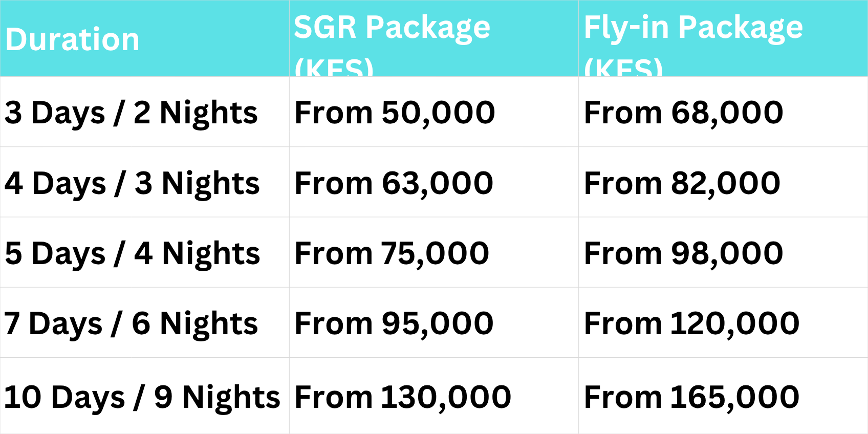The width and height of the screenshot is (868, 434).
Task: Click the From 95,000 SGR price
Action: (394, 323)
